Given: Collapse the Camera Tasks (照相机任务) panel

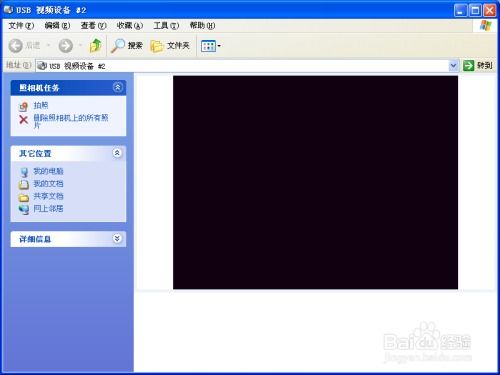Looking at the screenshot, I should pos(117,87).
